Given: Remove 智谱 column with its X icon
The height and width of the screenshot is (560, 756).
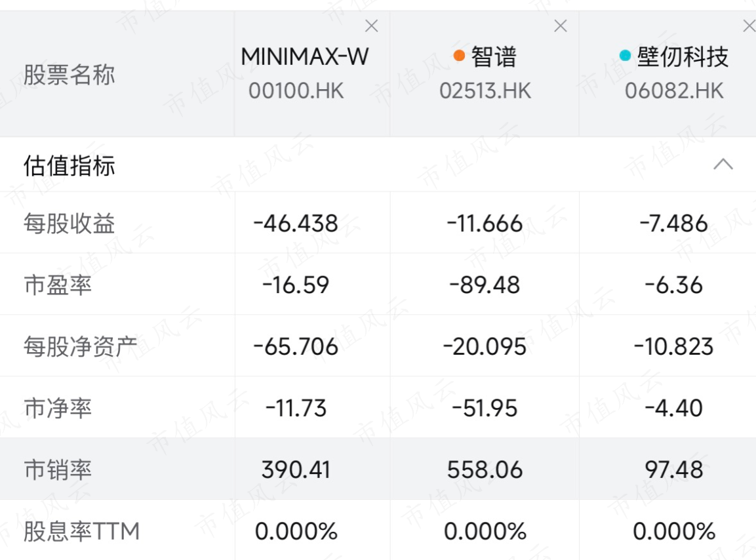Looking at the screenshot, I should (x=560, y=26).
